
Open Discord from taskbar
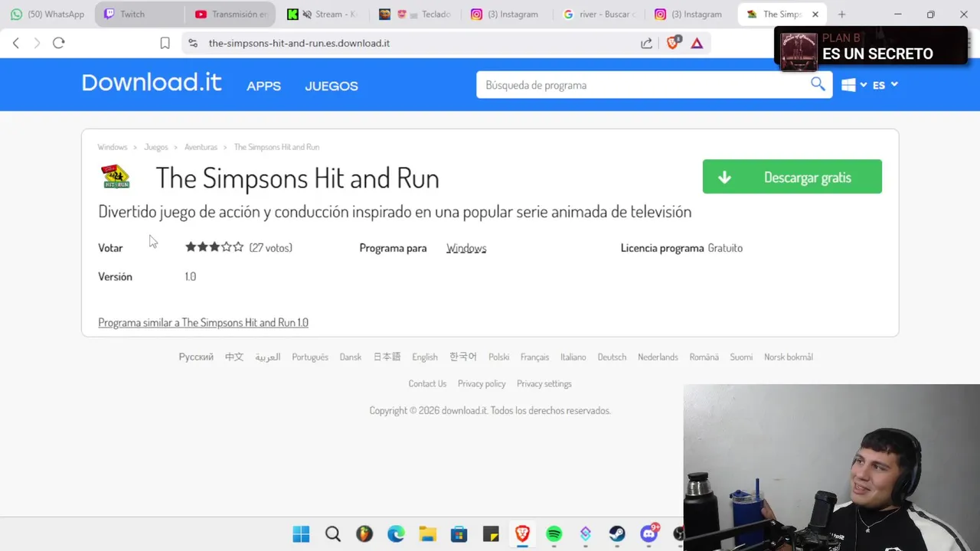tap(649, 533)
